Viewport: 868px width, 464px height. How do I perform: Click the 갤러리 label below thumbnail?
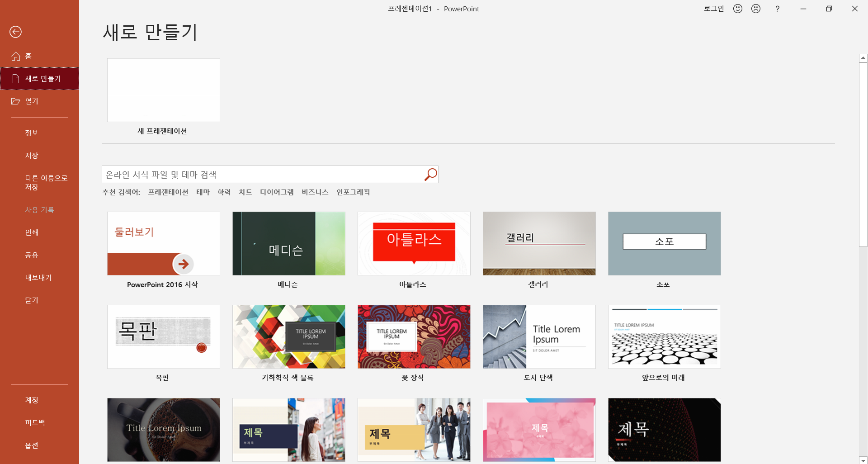tap(538, 284)
